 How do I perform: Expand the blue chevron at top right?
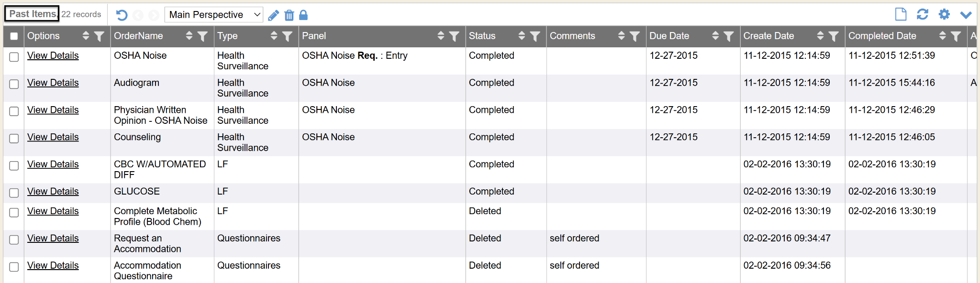click(966, 15)
